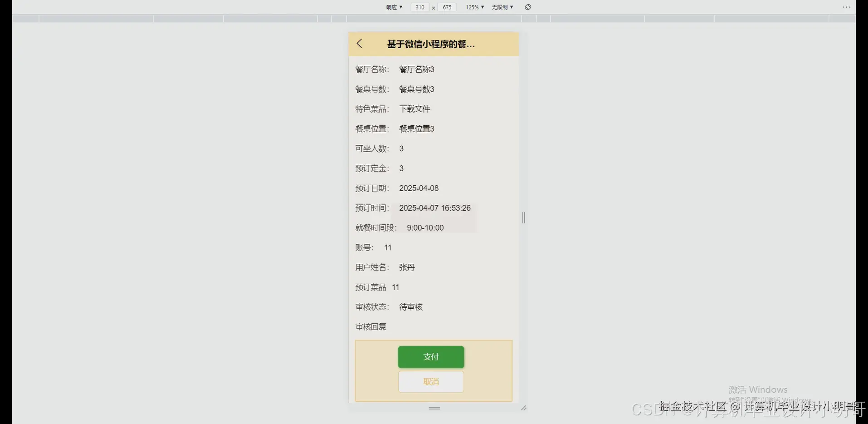Open the 125% zoom level dropdown
Image resolution: width=868 pixels, height=424 pixels.
pos(474,7)
